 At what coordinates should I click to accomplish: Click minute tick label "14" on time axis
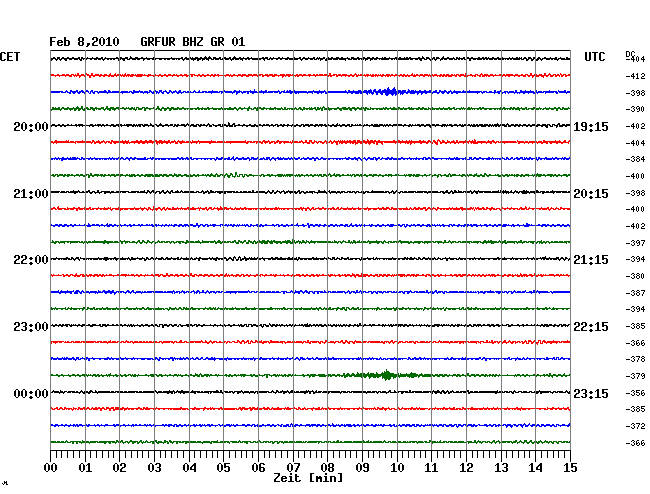[535, 468]
